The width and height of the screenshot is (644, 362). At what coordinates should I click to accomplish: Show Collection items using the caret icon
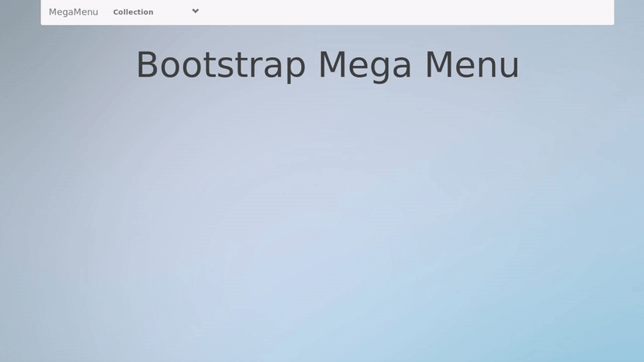pos(196,11)
